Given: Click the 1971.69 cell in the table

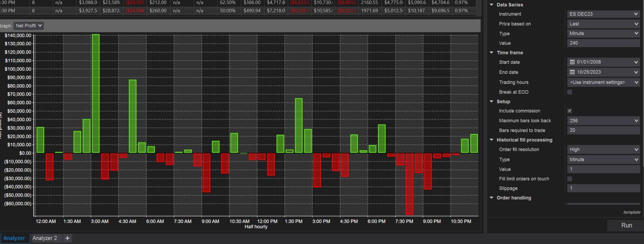Looking at the screenshot, I should click(x=369, y=11).
